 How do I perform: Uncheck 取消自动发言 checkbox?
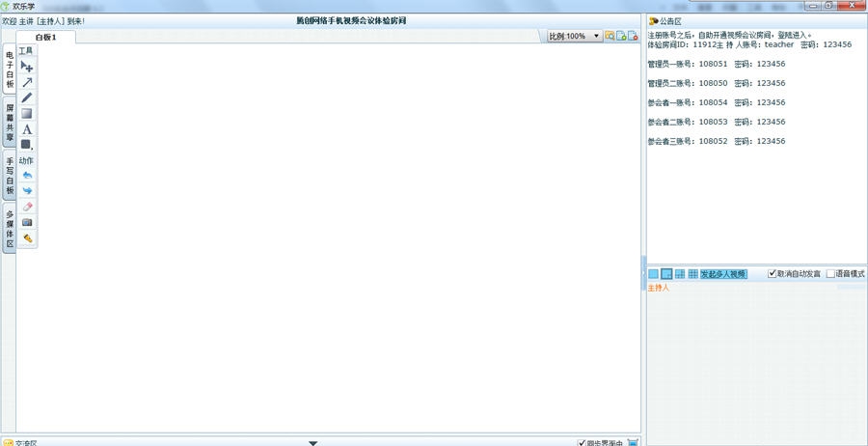(773, 274)
